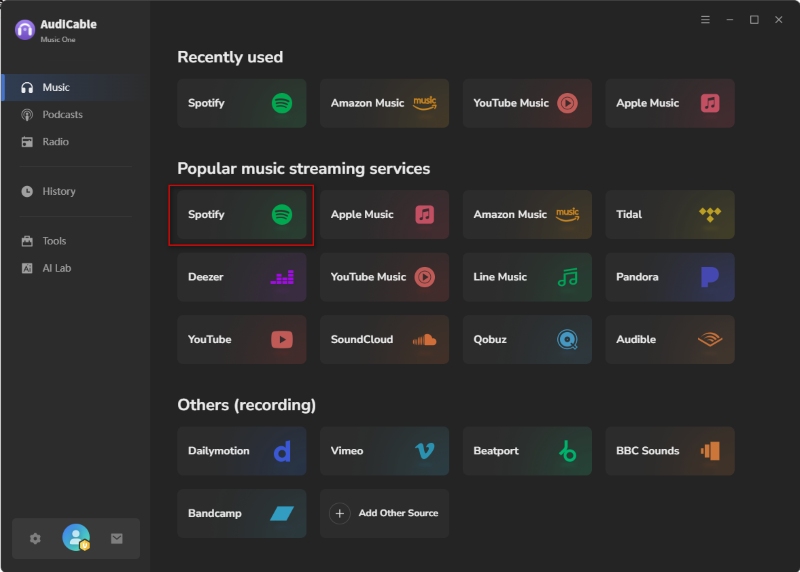This screenshot has height=572, width=800.
Task: Click the Recently used heading
Action: pyautogui.click(x=230, y=57)
